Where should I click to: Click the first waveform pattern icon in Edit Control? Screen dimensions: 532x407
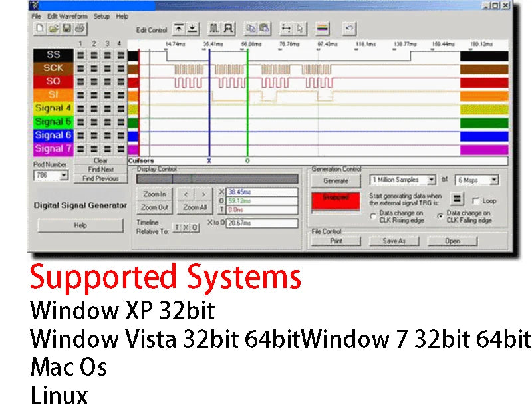coord(214,29)
